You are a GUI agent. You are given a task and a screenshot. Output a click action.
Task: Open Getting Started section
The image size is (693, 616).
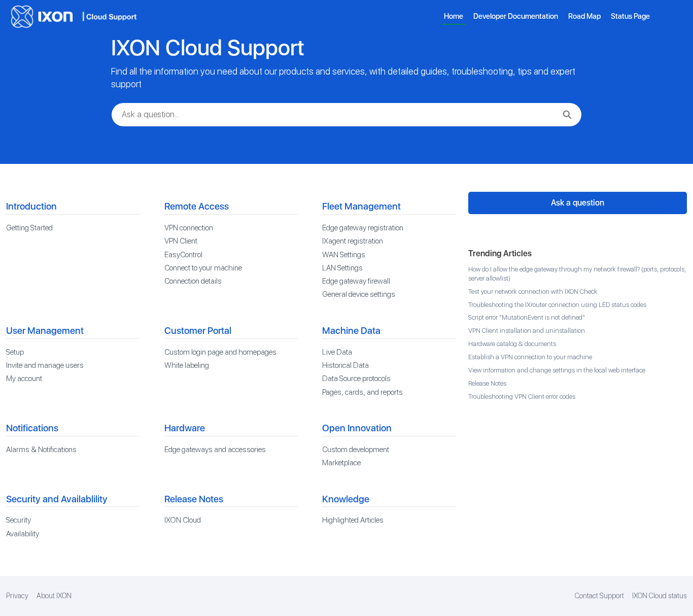coord(29,228)
